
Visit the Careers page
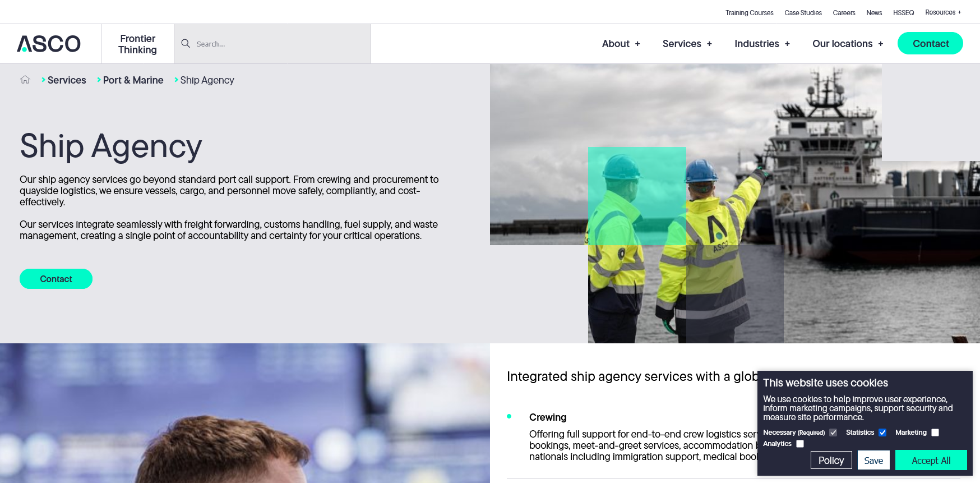pyautogui.click(x=844, y=13)
